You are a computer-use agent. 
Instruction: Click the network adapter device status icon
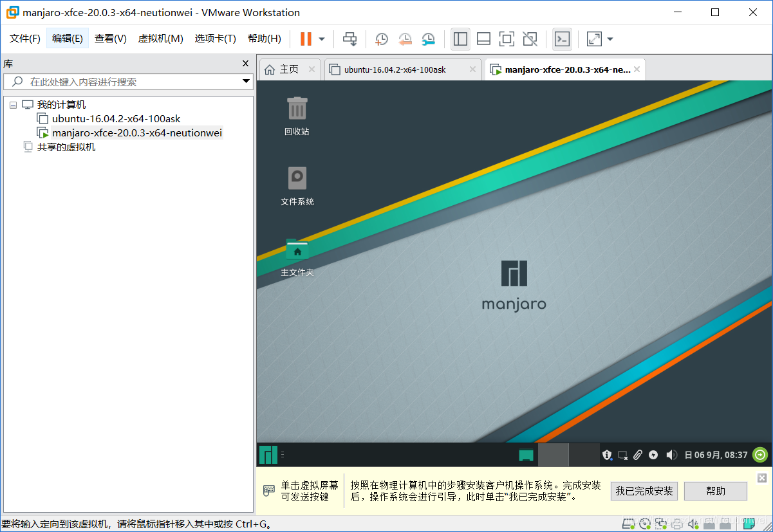tap(660, 524)
